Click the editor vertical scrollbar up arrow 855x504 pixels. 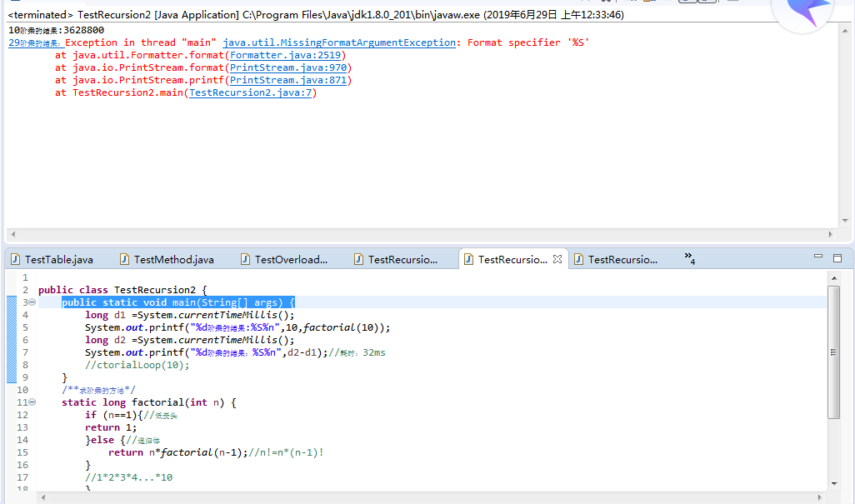pyautogui.click(x=833, y=278)
